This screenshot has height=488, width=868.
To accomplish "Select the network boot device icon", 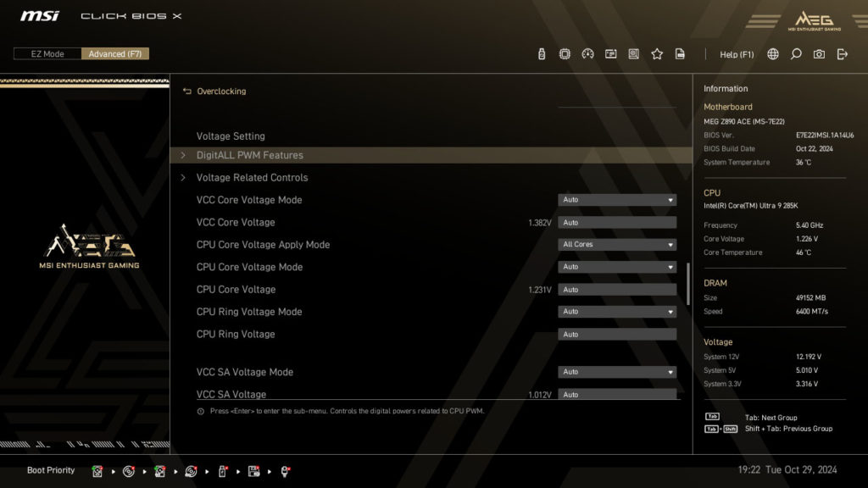I will pyautogui.click(x=285, y=471).
